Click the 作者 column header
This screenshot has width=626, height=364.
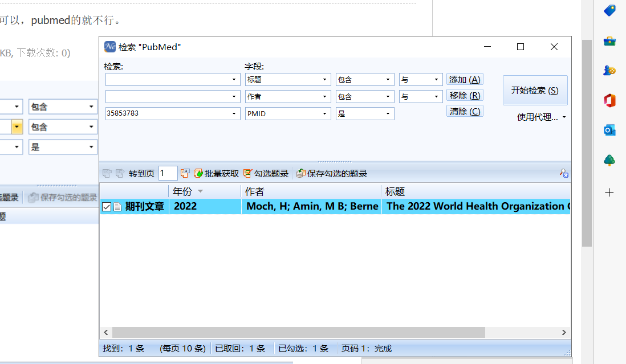tap(311, 191)
